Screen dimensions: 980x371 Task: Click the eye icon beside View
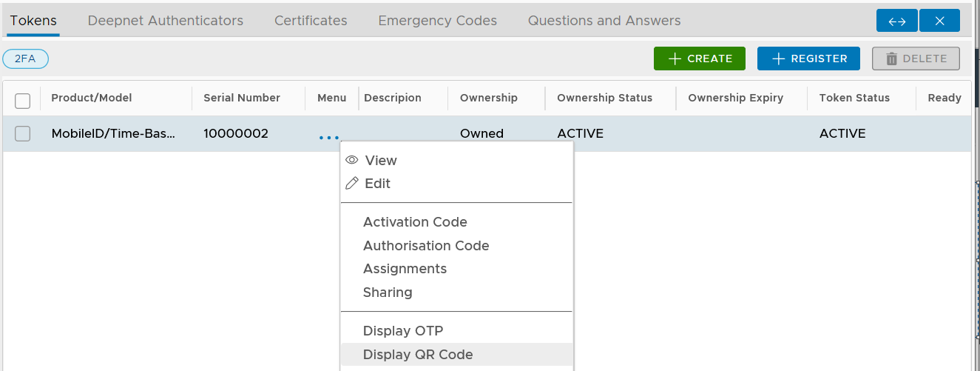(352, 160)
